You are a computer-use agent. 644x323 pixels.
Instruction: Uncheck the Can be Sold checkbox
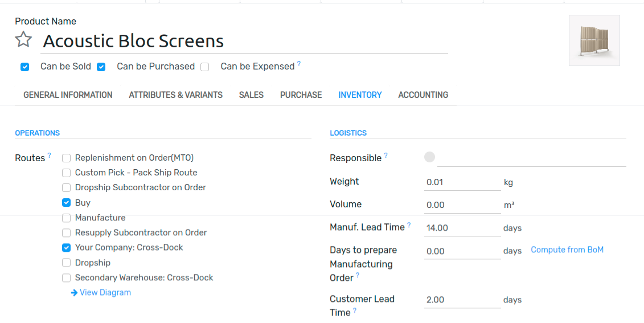tap(24, 67)
